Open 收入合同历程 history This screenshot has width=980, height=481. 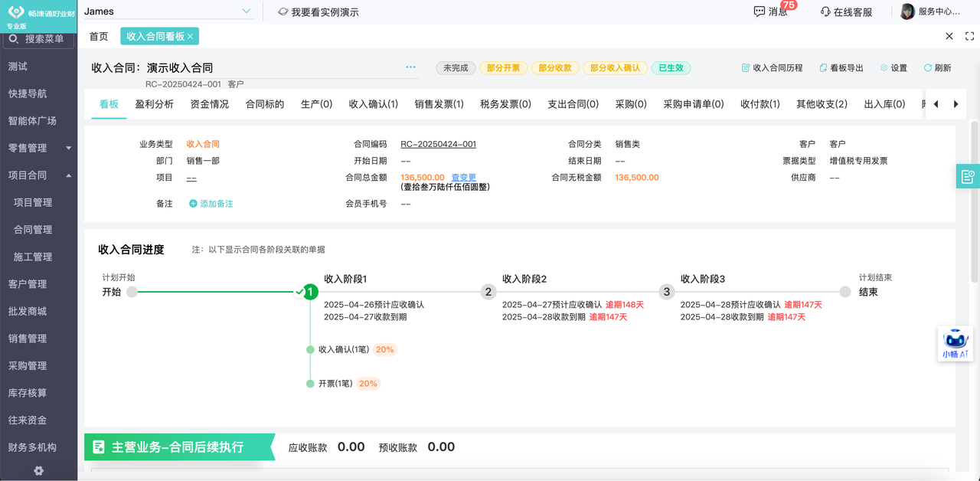point(772,68)
